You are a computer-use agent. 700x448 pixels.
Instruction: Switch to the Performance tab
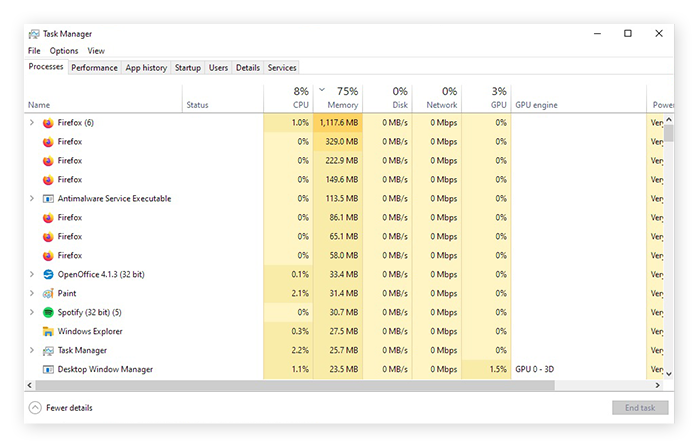tap(94, 68)
